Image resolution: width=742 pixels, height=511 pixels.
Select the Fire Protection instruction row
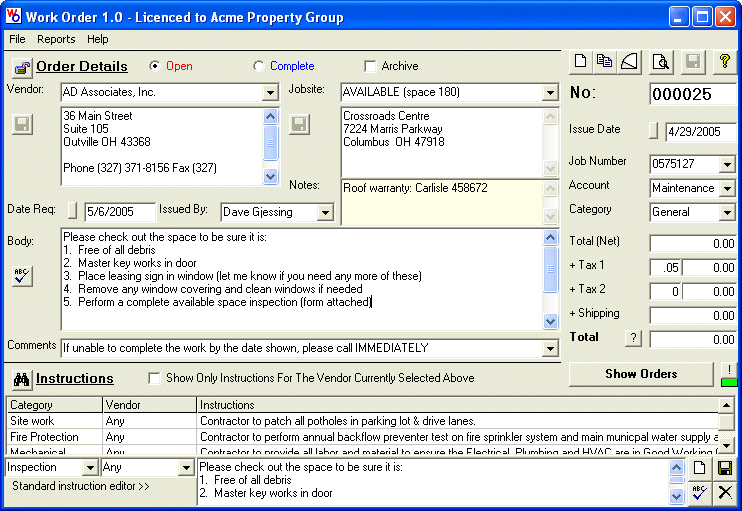[x=362, y=437]
